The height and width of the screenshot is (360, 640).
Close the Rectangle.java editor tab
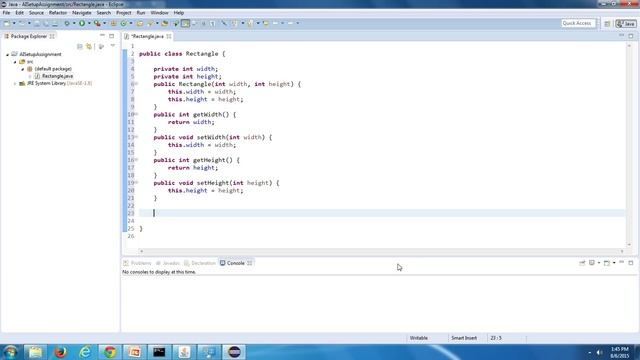point(169,36)
